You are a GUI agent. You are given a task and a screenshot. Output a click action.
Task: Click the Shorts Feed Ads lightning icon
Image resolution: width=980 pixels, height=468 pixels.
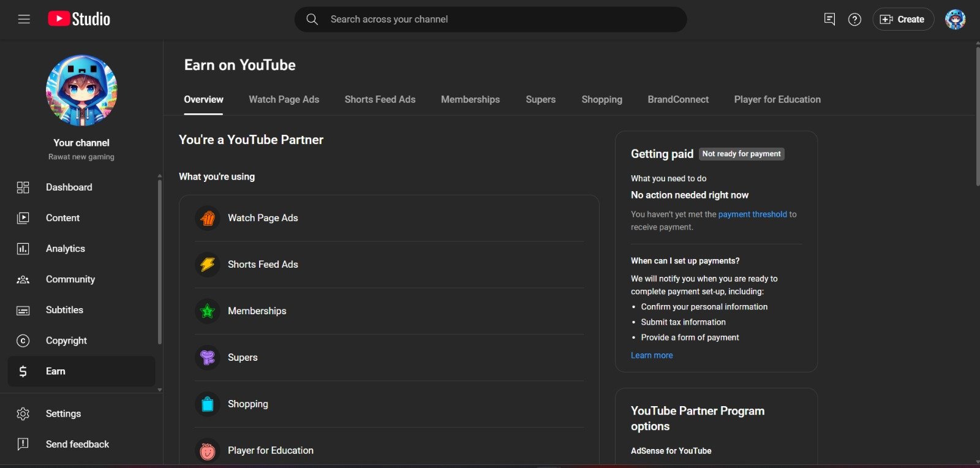click(x=208, y=265)
